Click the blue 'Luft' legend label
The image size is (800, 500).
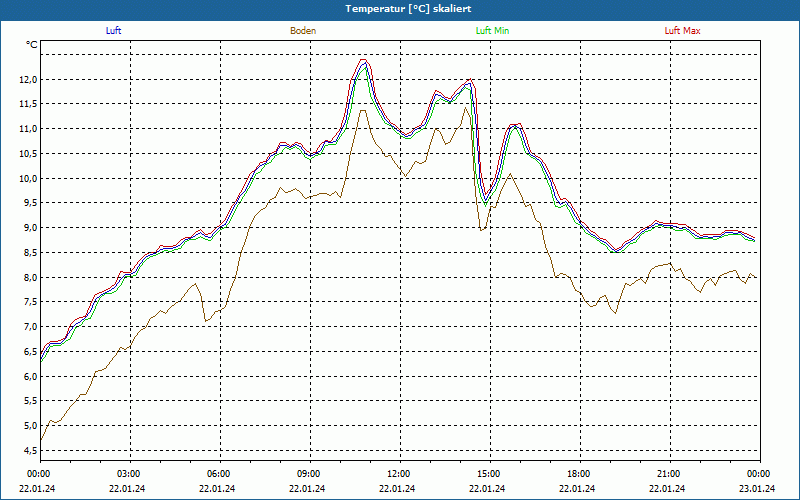(113, 31)
